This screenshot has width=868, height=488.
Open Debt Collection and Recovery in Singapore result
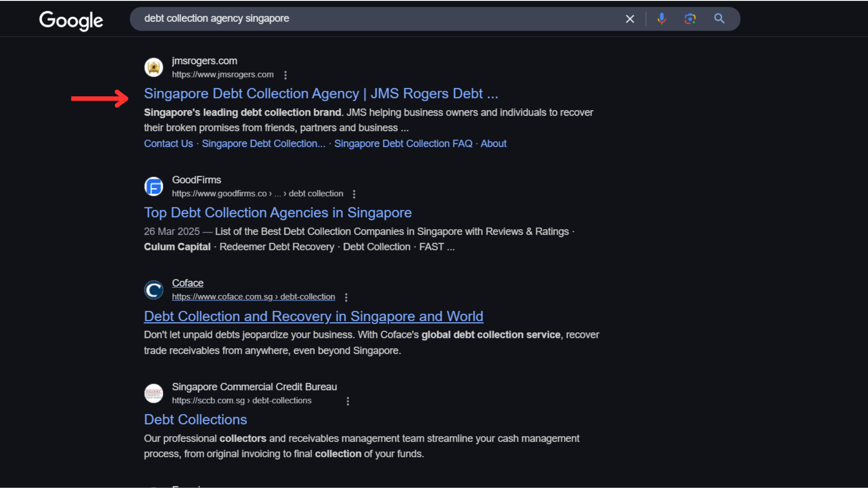click(x=314, y=316)
